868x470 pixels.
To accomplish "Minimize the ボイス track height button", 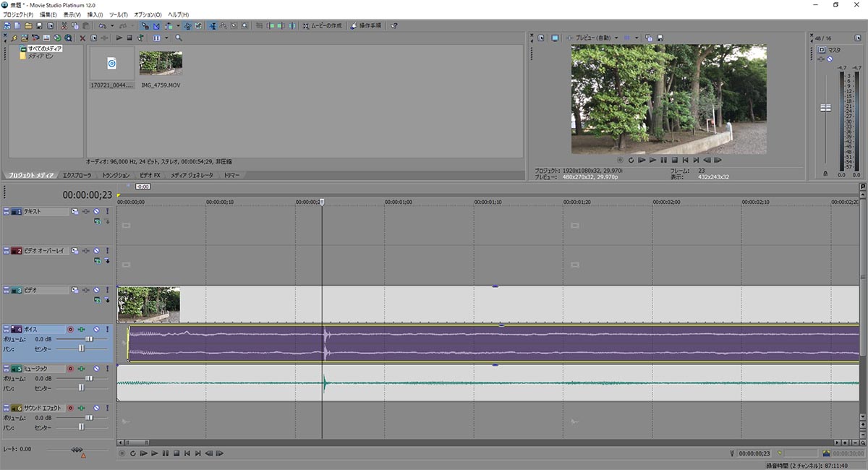I will [6, 329].
